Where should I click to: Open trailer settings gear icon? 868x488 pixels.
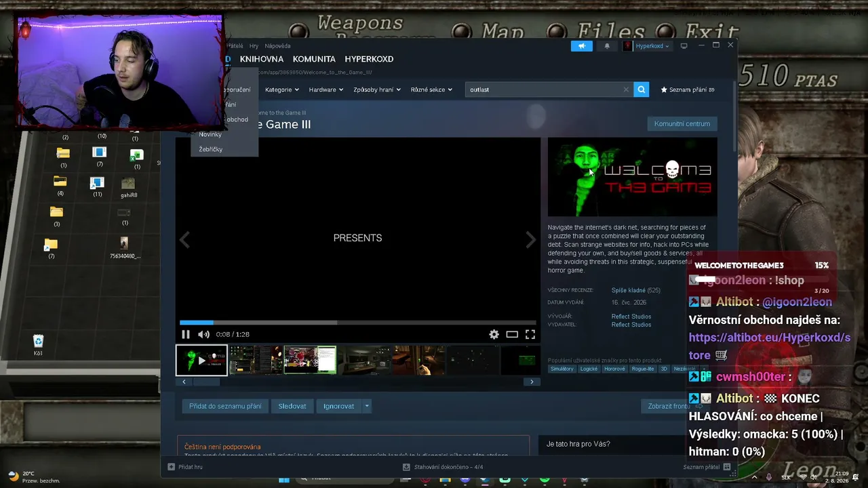tap(494, 334)
